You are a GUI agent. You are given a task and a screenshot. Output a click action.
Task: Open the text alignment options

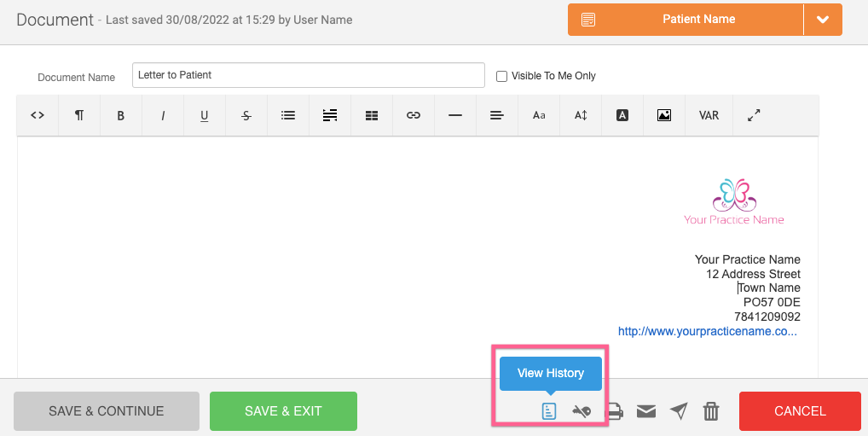pyautogui.click(x=497, y=115)
